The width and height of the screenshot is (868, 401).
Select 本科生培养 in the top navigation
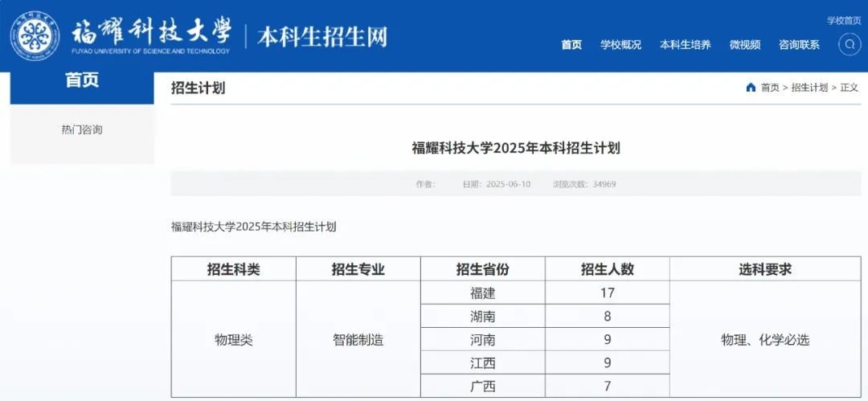pos(685,45)
